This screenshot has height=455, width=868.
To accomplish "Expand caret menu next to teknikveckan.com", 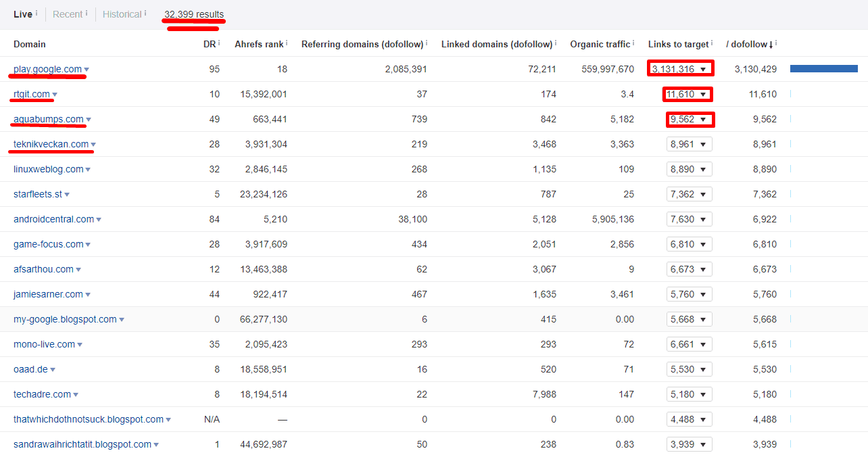I will pos(93,145).
